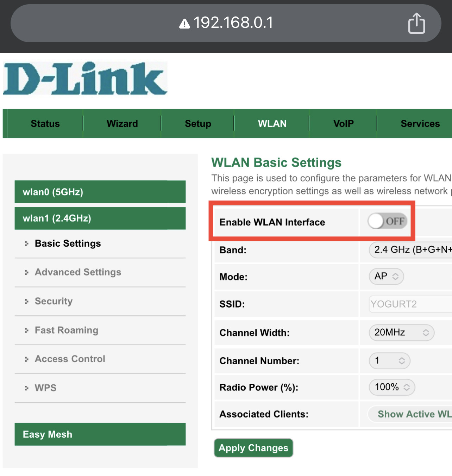Collapse the wlan1 (2.4GHz) section
This screenshot has width=452, height=476.
point(100,218)
